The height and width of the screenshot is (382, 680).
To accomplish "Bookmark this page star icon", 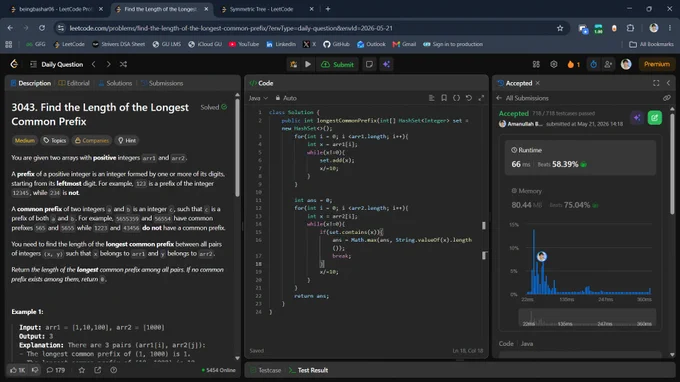I will click(560, 28).
